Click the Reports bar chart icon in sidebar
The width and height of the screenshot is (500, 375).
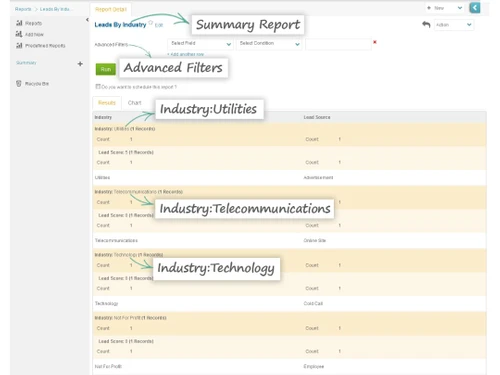pyautogui.click(x=19, y=23)
